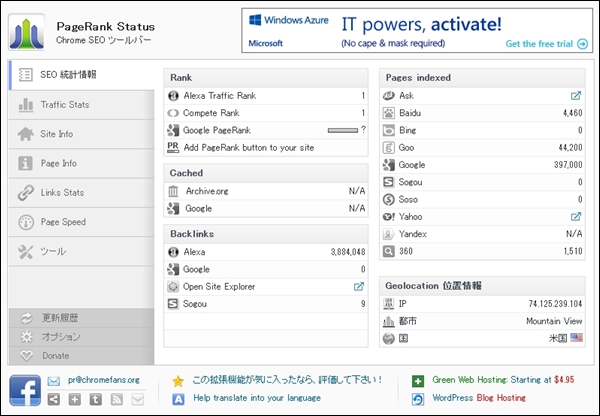Viewport: 600px width, 416px height.
Task: Click Alexa backlinks value 3,884,048
Action: (348, 252)
